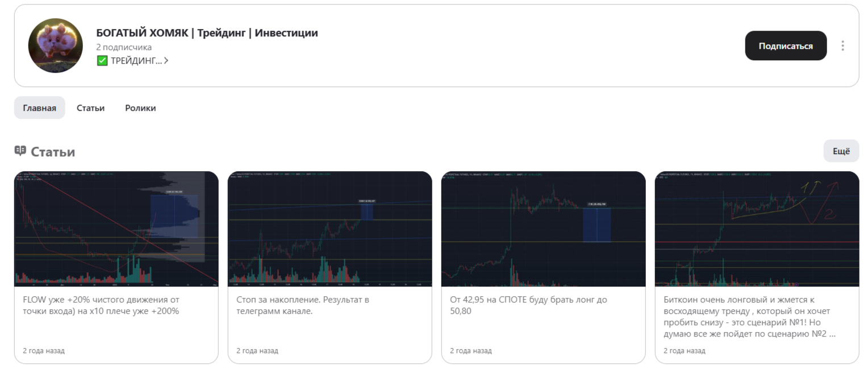Open the Bitcoin scenario chart thumbnail
This screenshot has height=365, width=868.
pos(757,229)
